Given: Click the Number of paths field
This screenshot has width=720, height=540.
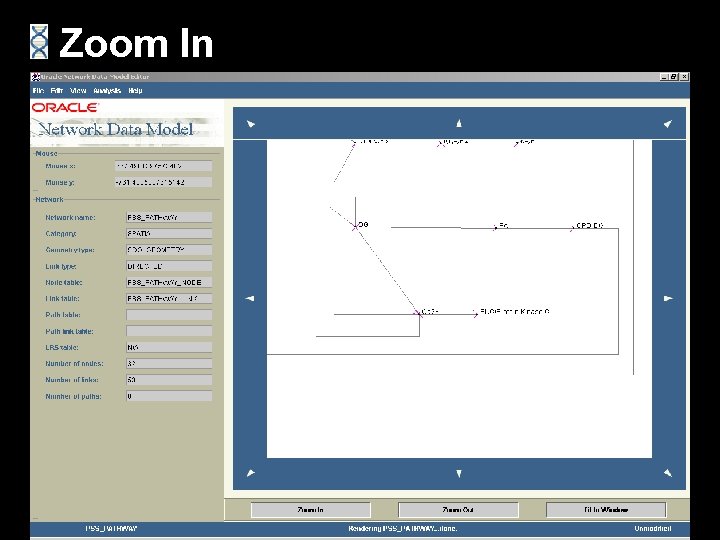Looking at the screenshot, I should tap(169, 396).
